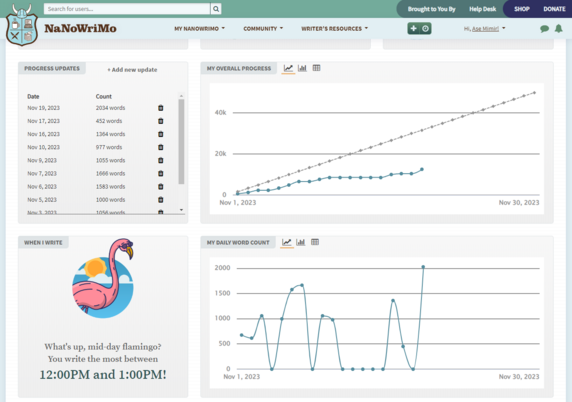Viewport: 572px width, 402px height.
Task: Open the Shop link
Action: tap(522, 9)
